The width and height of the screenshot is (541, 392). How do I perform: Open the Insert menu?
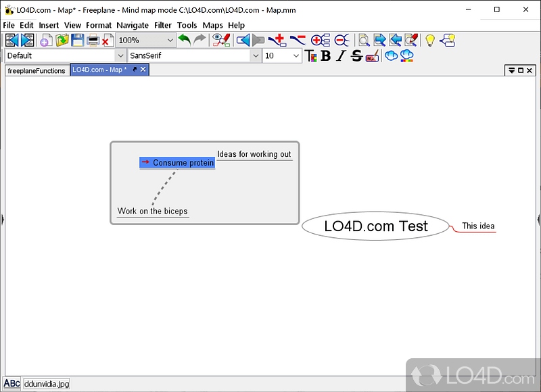pos(49,25)
